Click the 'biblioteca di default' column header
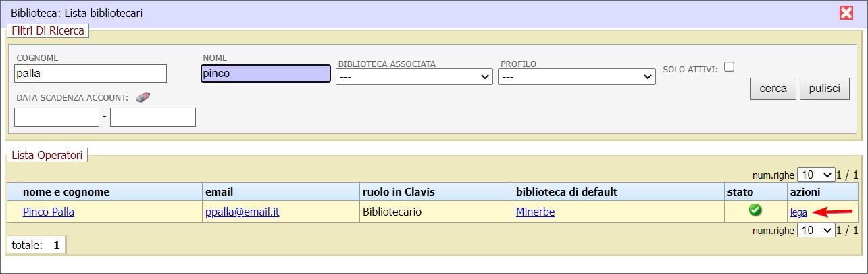The image size is (868, 274). click(566, 192)
